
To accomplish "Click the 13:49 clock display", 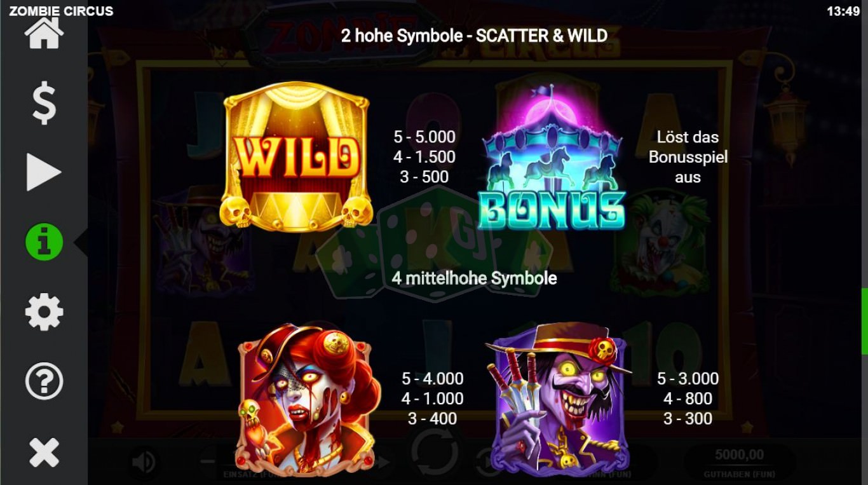I will (844, 11).
